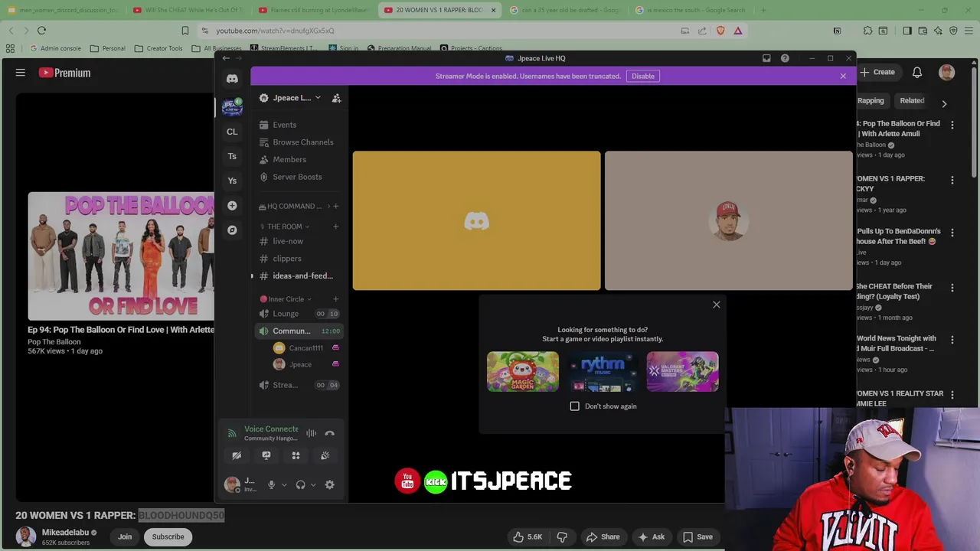Image resolution: width=980 pixels, height=551 pixels.
Task: Click the Join channel button
Action: [x=125, y=536]
